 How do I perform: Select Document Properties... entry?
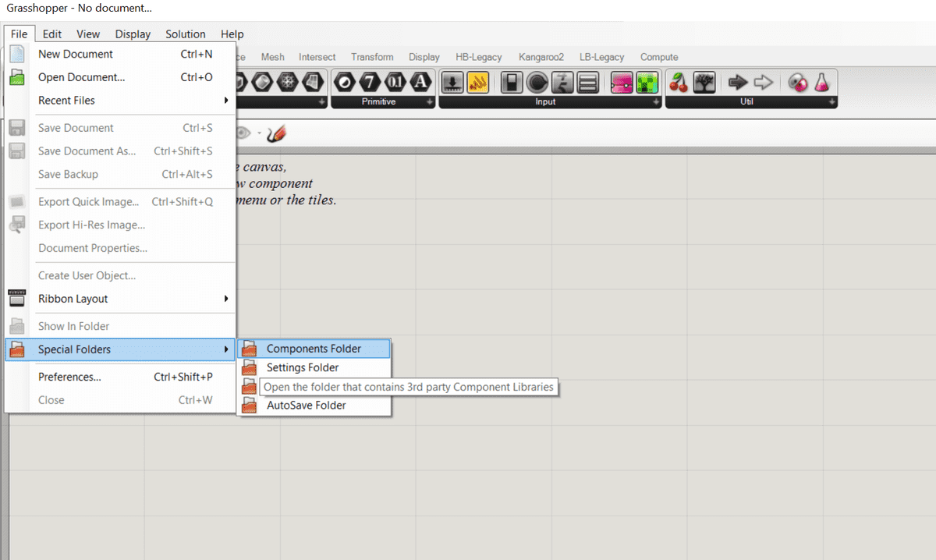click(x=120, y=248)
